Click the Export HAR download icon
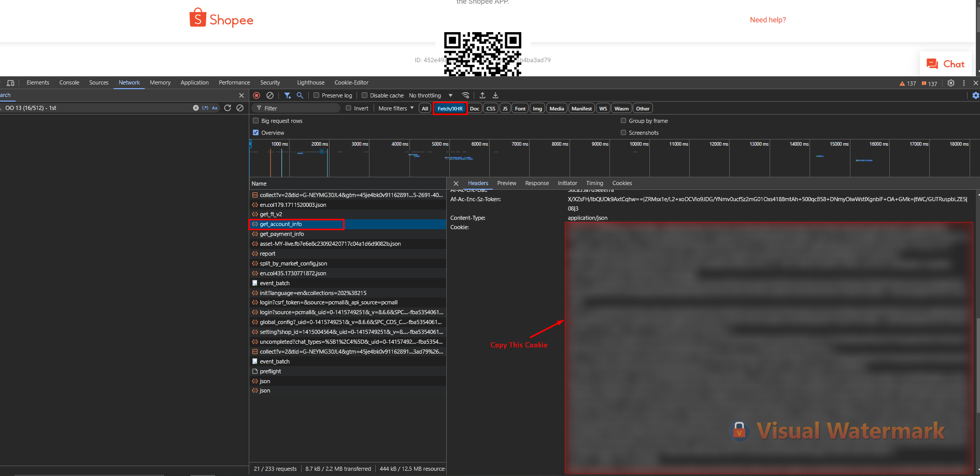 [495, 95]
